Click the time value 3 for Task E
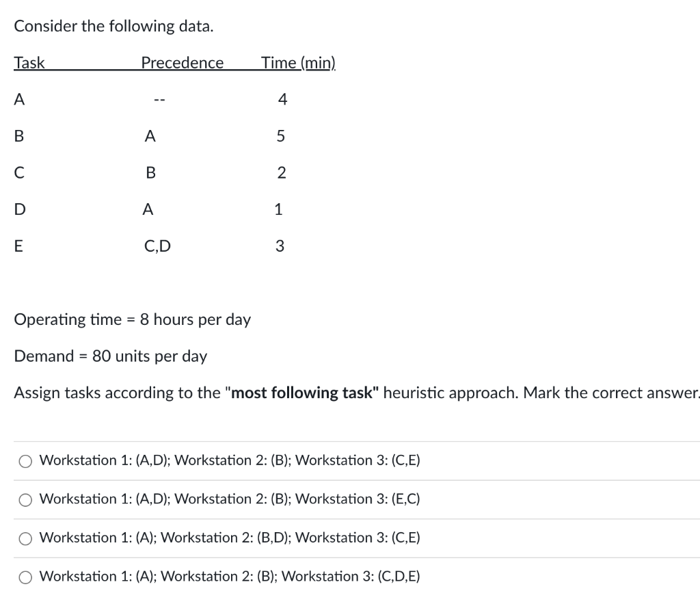The image size is (700, 604). coord(280,246)
